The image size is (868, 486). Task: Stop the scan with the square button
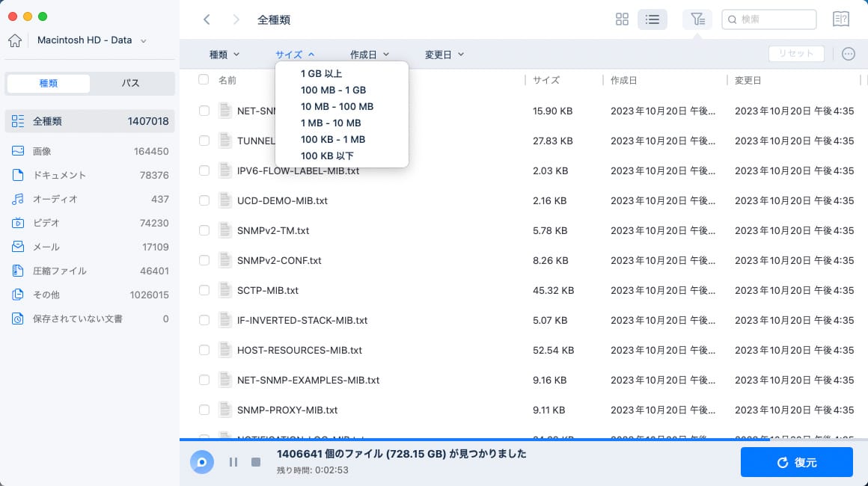256,462
